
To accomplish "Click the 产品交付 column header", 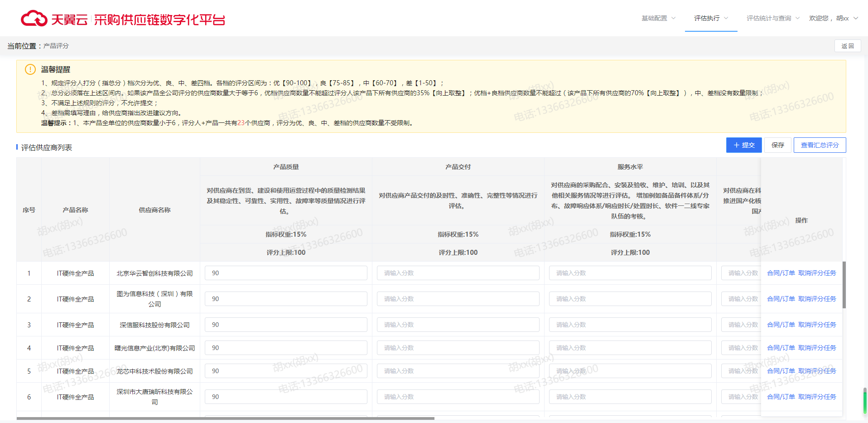I will [458, 167].
